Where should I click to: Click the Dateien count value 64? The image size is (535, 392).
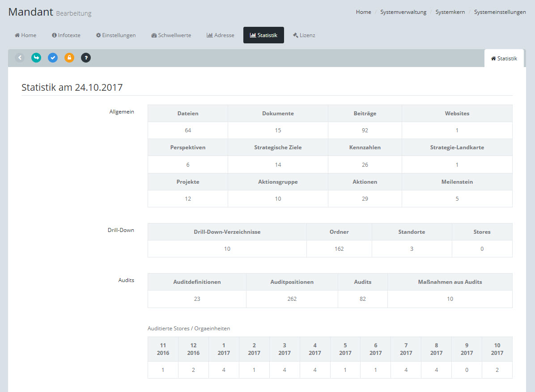click(188, 131)
